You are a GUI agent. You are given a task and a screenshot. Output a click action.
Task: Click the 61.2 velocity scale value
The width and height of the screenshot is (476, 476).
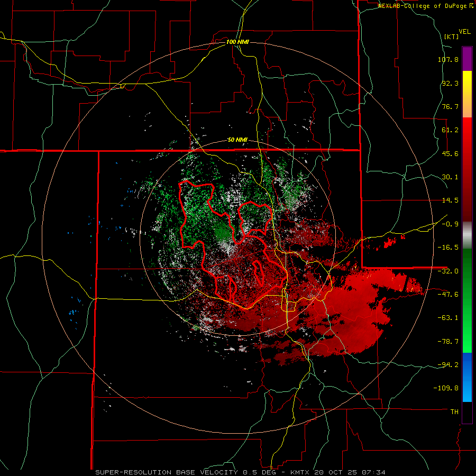[x=450, y=130]
